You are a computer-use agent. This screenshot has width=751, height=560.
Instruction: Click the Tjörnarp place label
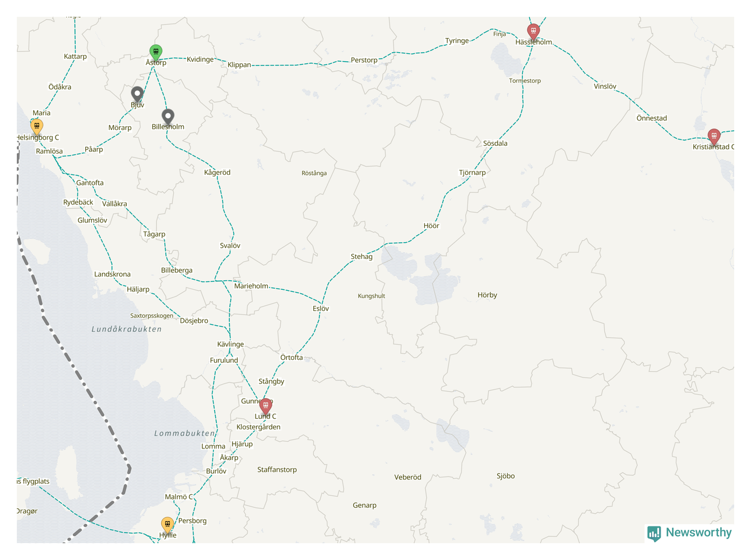[472, 173]
